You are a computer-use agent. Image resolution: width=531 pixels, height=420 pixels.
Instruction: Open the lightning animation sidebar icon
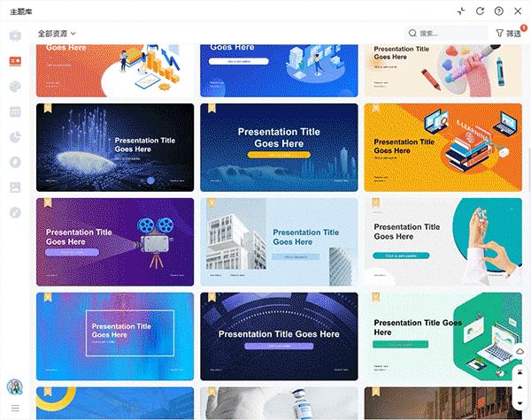15,162
